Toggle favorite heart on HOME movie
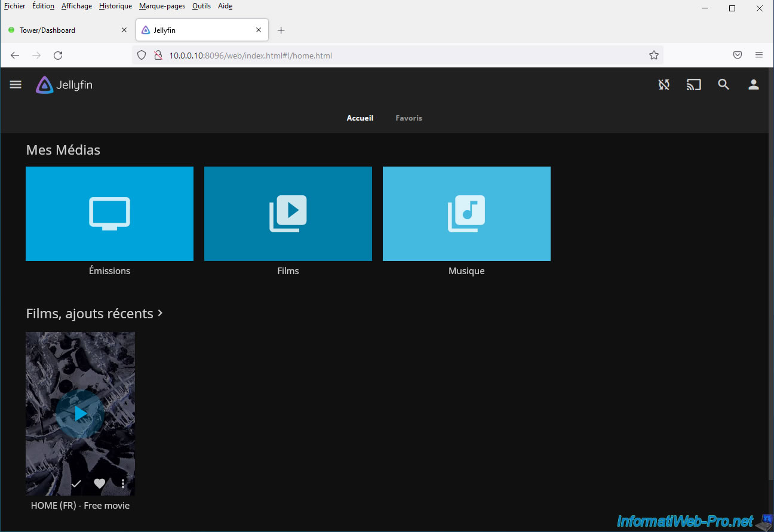 coord(99,484)
